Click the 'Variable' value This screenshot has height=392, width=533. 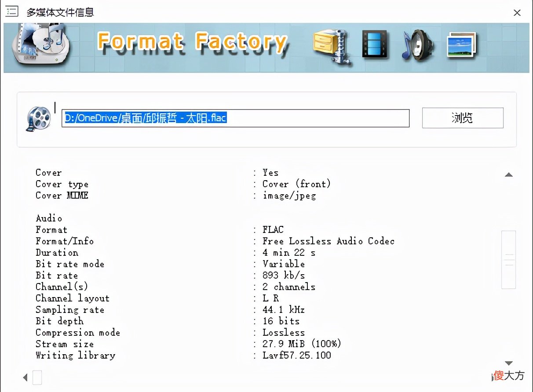[x=284, y=264]
